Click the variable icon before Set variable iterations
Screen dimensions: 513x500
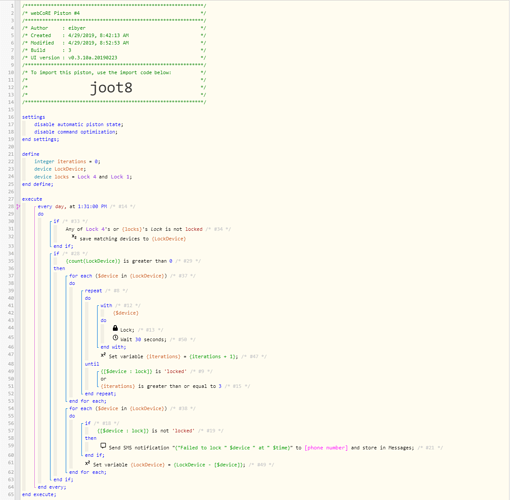[x=103, y=355]
